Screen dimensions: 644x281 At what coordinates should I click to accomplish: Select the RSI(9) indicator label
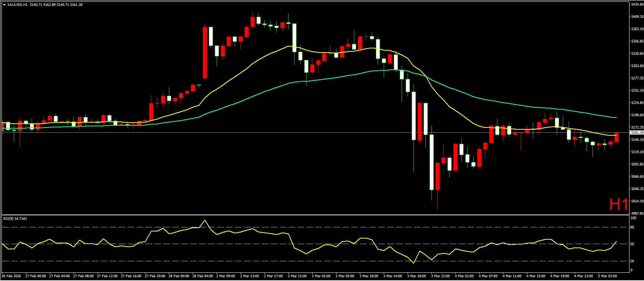click(x=15, y=219)
